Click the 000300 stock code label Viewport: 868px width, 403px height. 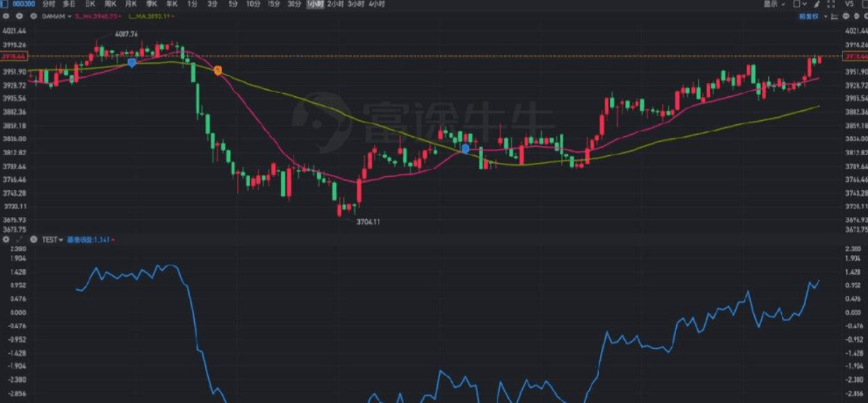point(24,4)
